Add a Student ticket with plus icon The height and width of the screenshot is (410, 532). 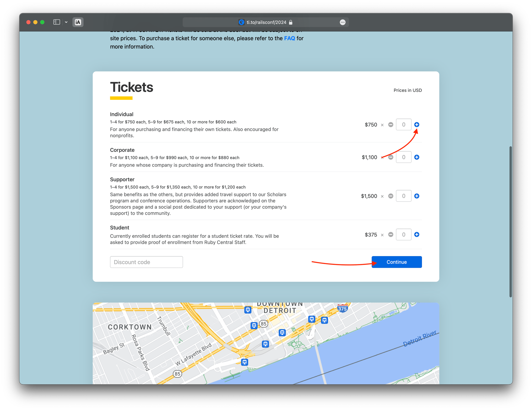coord(416,235)
